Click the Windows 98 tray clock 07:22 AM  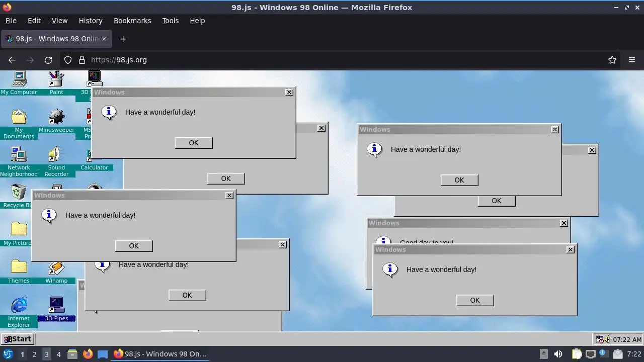coord(627,339)
